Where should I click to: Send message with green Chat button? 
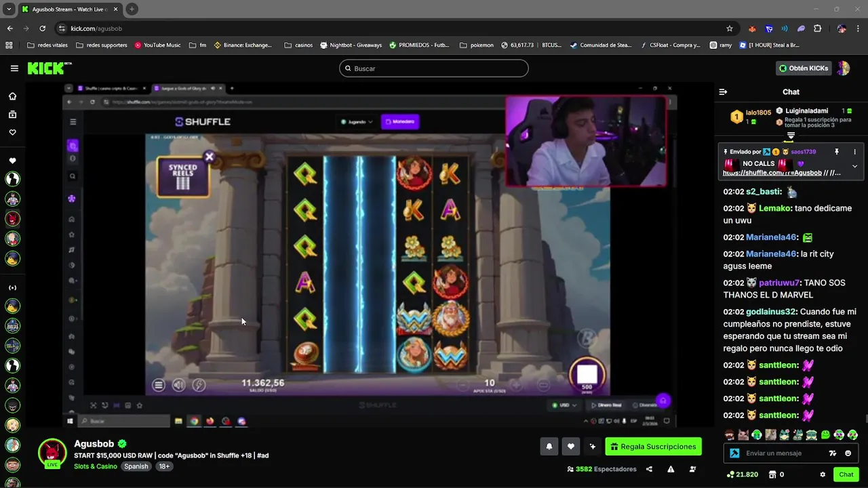[x=846, y=474]
